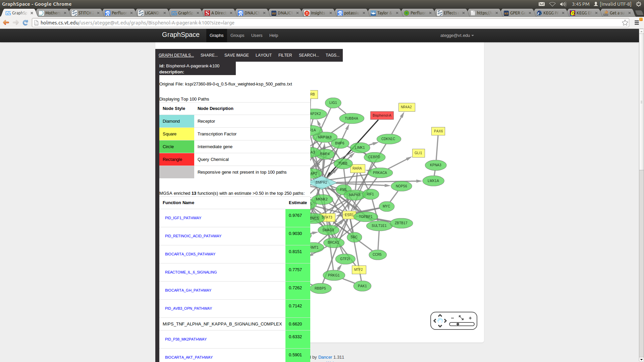The width and height of the screenshot is (644, 362).
Task: Bookmark this page with the star icon
Action: tap(625, 22)
